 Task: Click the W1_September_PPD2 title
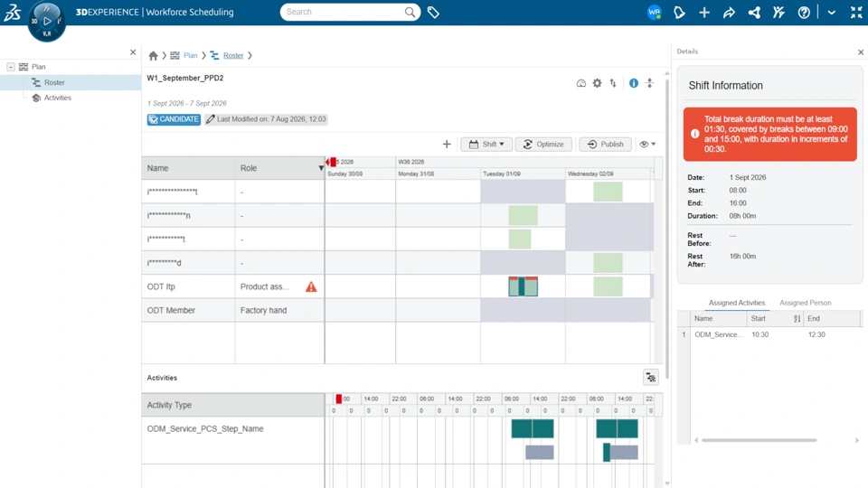tap(185, 78)
